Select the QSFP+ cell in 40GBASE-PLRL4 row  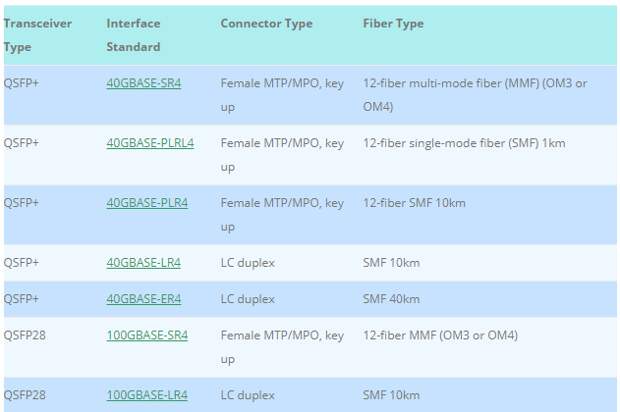pyautogui.click(x=21, y=143)
